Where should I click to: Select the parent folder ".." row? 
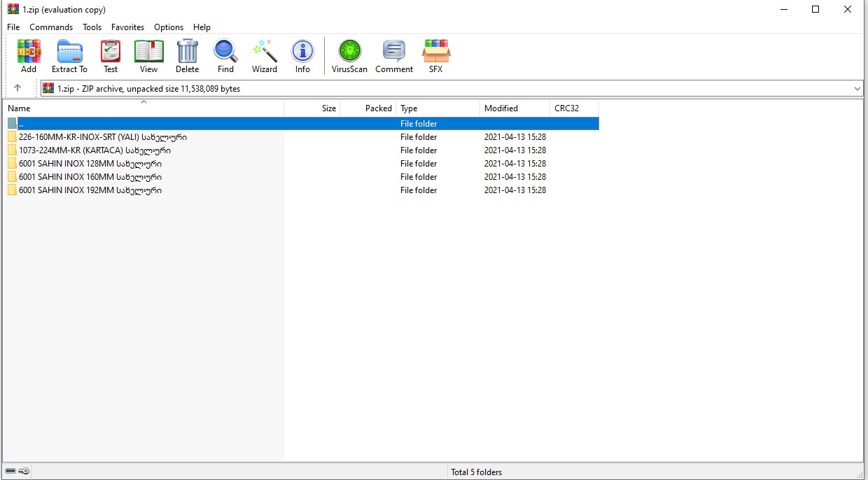click(x=302, y=124)
